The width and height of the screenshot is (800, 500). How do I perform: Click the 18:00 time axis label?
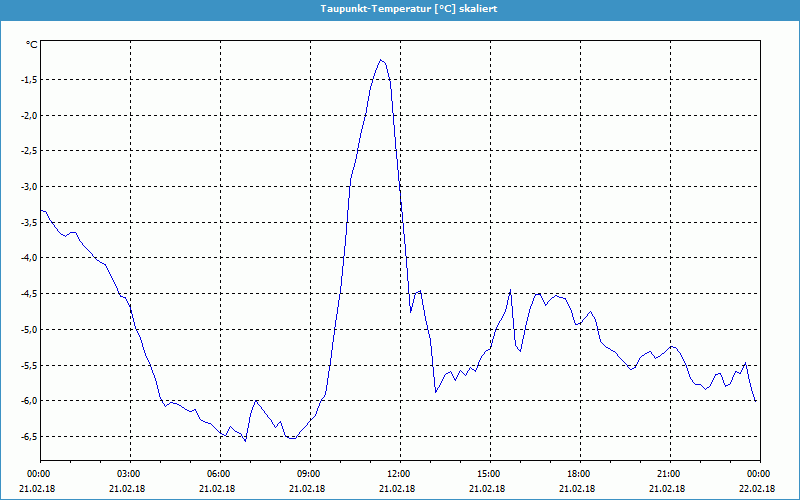pos(579,474)
